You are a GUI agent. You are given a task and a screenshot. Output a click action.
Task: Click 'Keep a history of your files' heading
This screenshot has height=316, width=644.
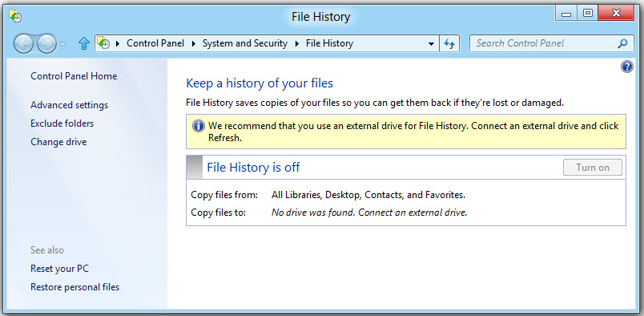[260, 83]
